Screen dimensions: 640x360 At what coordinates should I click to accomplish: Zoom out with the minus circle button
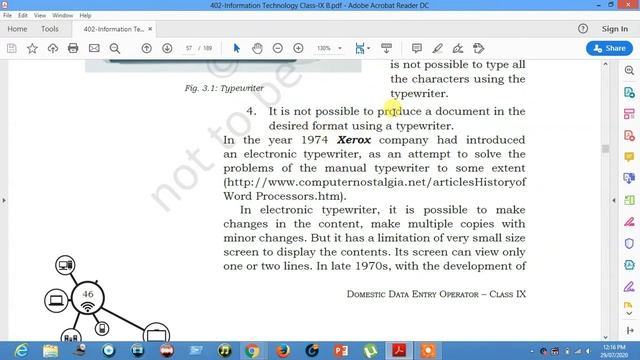(278, 48)
